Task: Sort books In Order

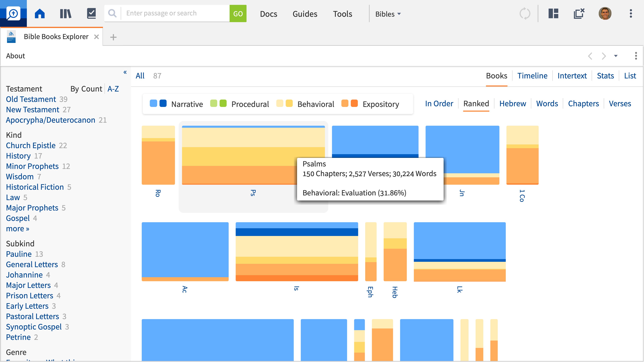Action: tap(439, 103)
